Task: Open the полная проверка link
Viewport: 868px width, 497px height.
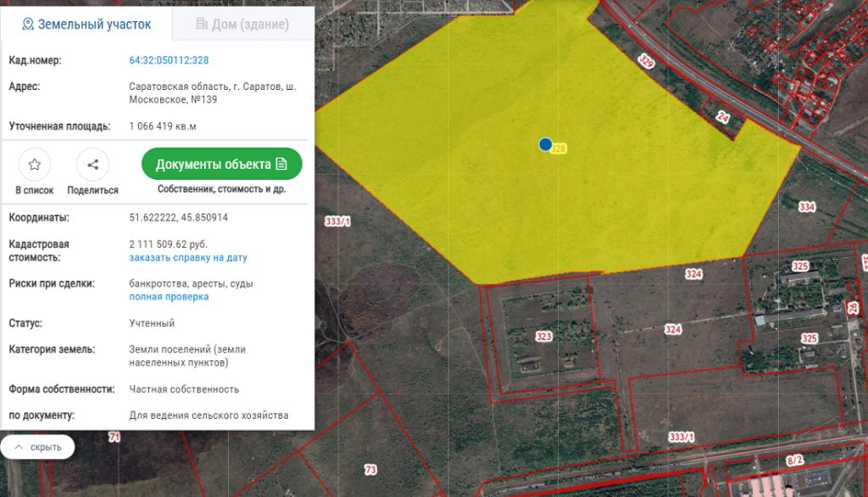Action: click(169, 297)
